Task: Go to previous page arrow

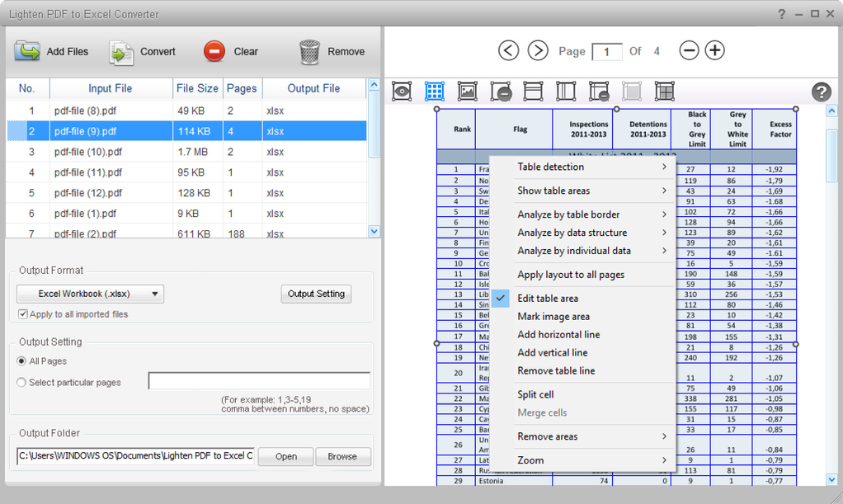Action: [x=509, y=50]
